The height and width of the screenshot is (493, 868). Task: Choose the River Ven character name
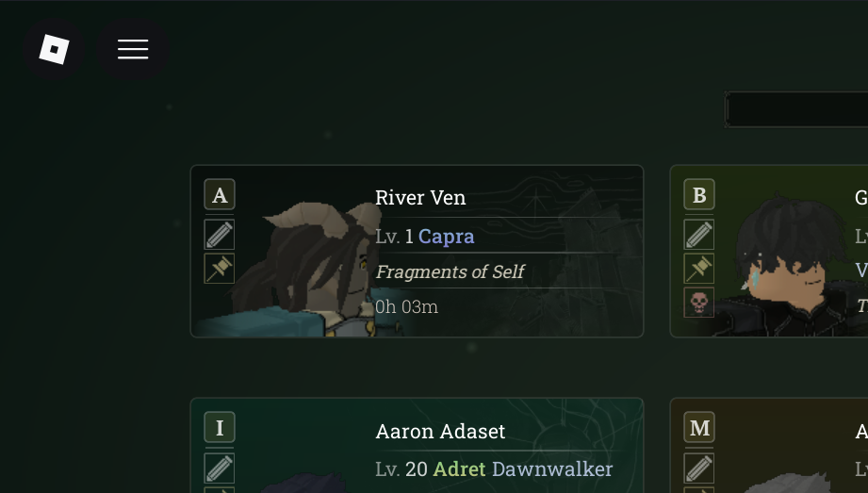[420, 198]
